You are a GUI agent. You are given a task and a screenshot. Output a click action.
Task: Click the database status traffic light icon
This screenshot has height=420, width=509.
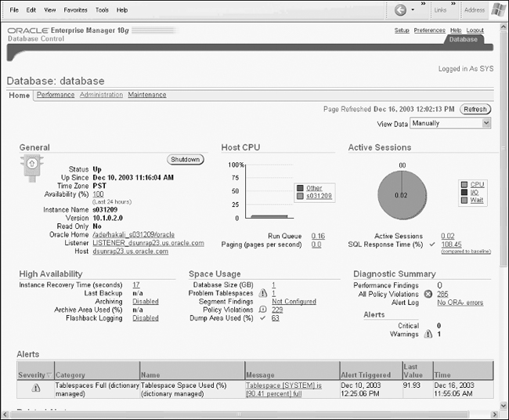(32, 168)
